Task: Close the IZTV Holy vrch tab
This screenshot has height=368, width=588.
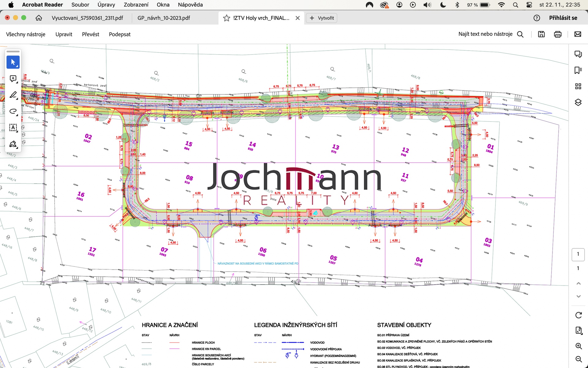Action: tap(297, 18)
